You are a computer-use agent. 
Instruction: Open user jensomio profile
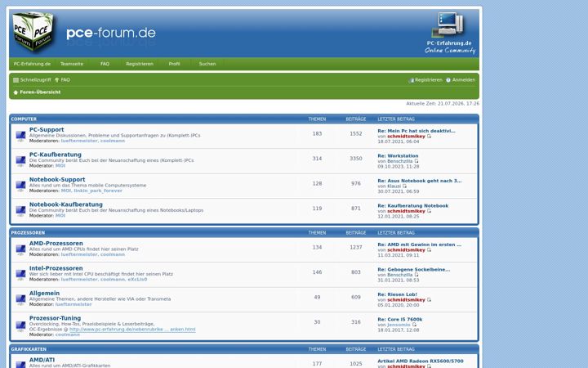click(399, 325)
